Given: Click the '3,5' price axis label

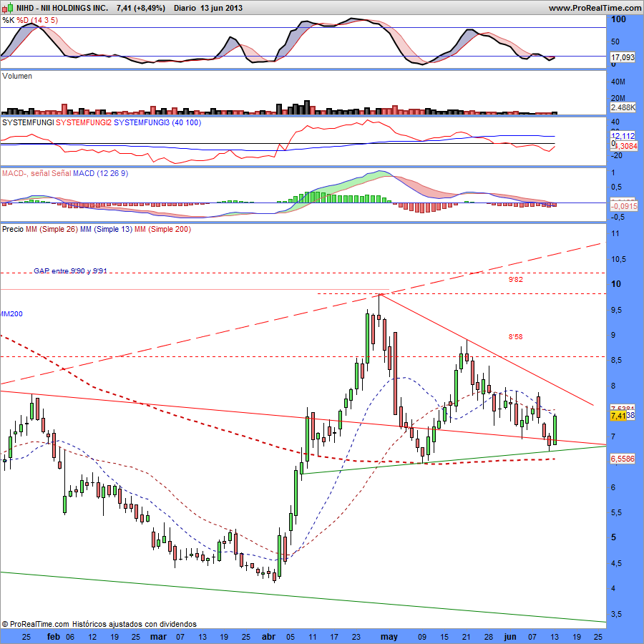Looking at the screenshot, I should pyautogui.click(x=617, y=614).
